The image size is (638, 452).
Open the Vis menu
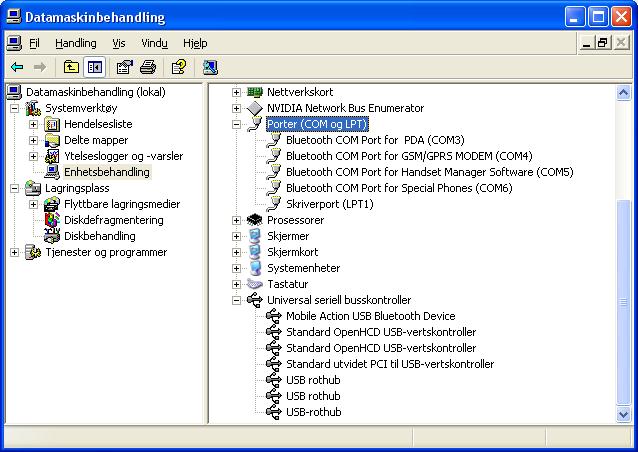click(119, 43)
